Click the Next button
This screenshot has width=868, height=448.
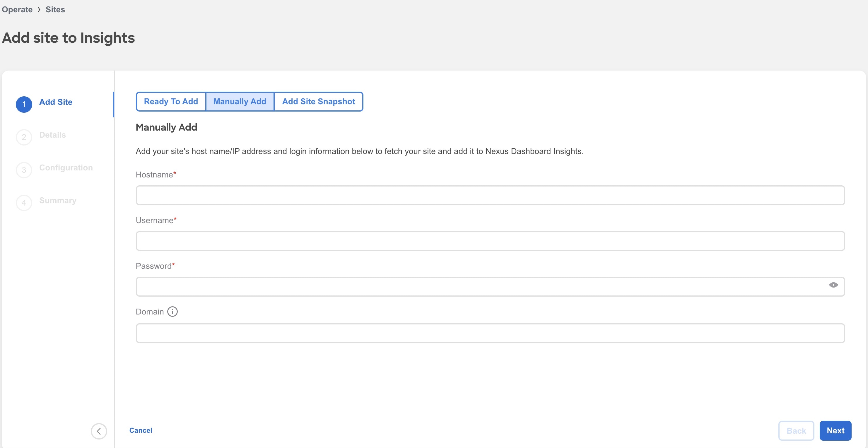pyautogui.click(x=835, y=430)
